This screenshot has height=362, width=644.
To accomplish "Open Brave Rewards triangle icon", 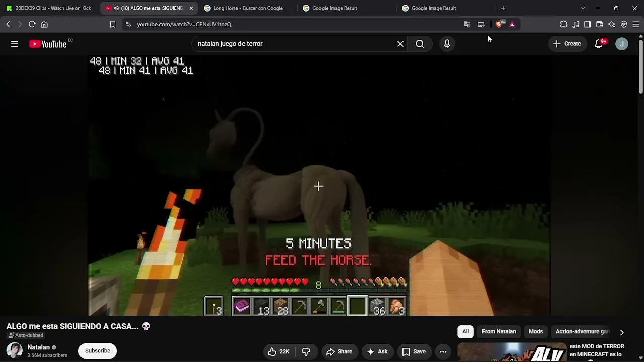I will (x=512, y=24).
